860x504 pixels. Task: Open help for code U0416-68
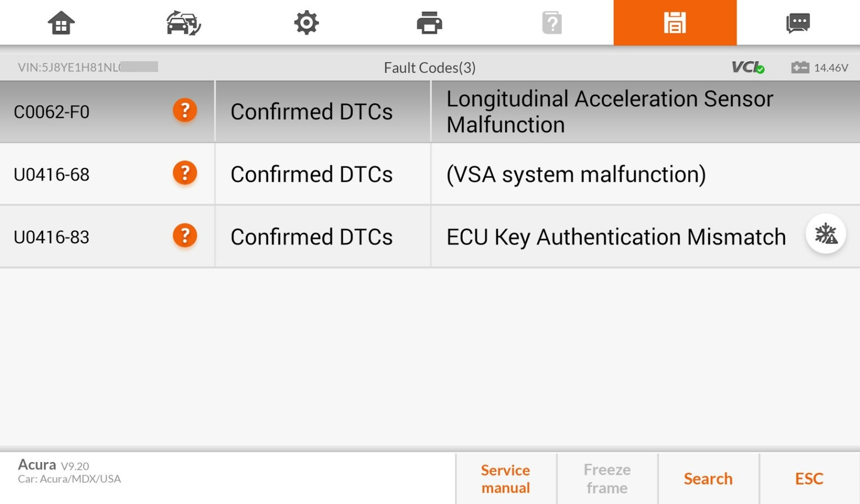pyautogui.click(x=184, y=174)
